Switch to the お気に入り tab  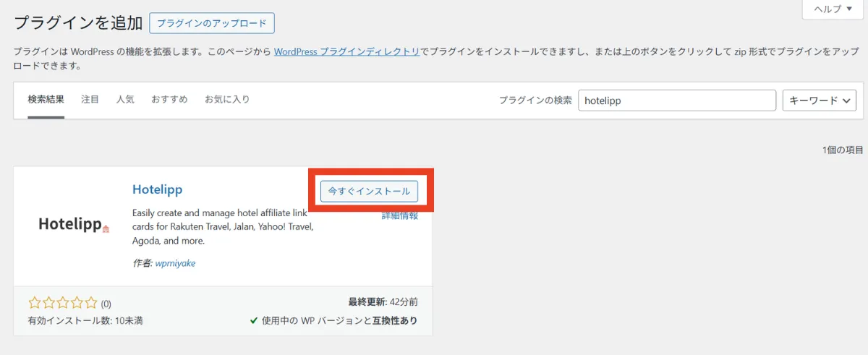227,100
